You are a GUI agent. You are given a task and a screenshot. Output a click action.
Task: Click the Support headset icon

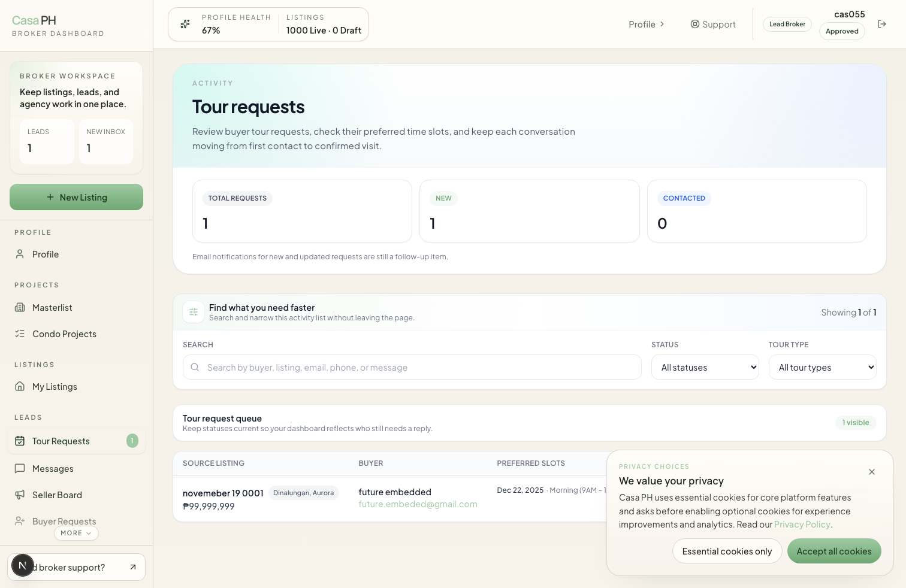[694, 24]
